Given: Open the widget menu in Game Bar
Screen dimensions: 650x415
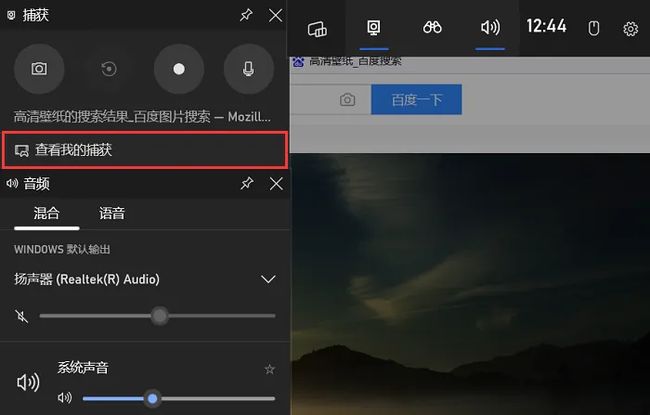Looking at the screenshot, I should point(317,28).
